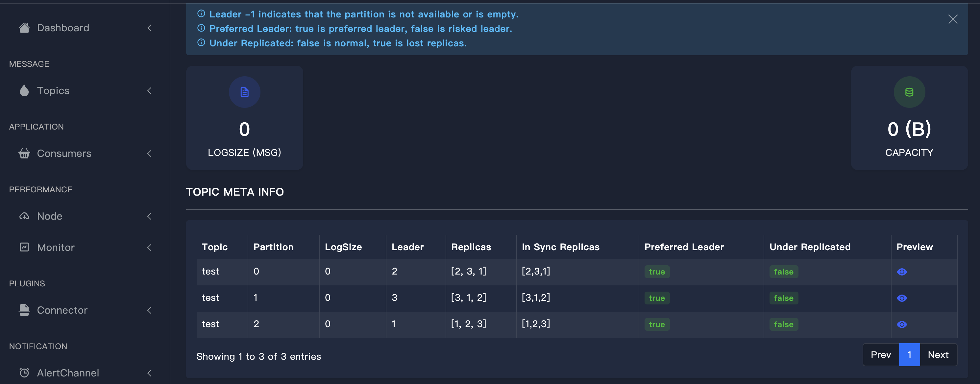Open the Monitor menu item
The height and width of the screenshot is (384, 980).
point(56,247)
